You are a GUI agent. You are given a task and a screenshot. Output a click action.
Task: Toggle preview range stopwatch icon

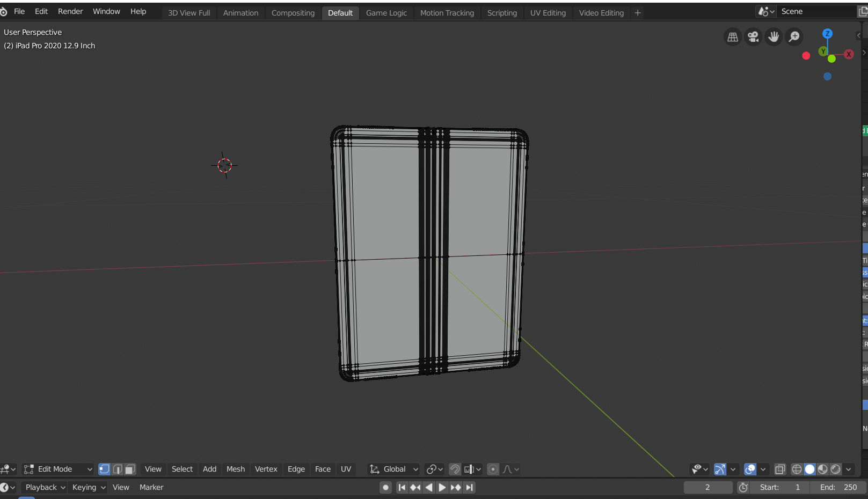click(743, 487)
